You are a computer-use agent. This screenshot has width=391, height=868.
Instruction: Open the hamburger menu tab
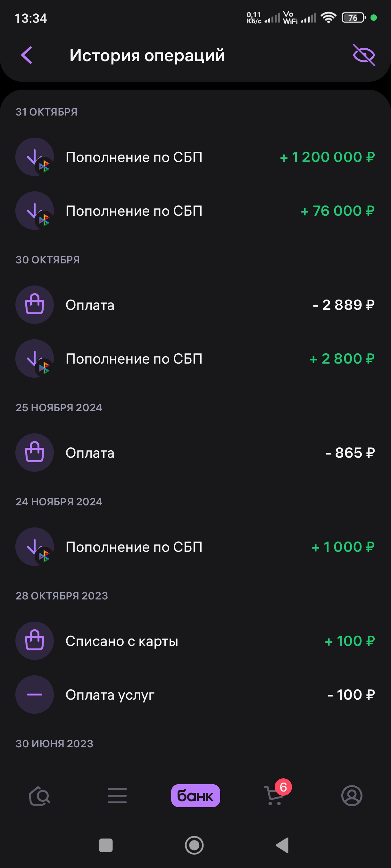[x=117, y=796]
